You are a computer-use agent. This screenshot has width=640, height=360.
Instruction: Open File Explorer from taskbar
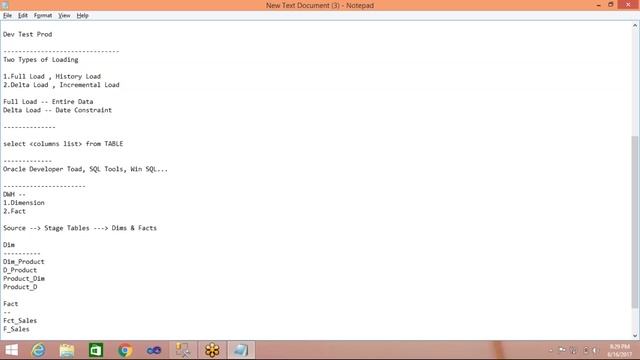(x=67, y=350)
